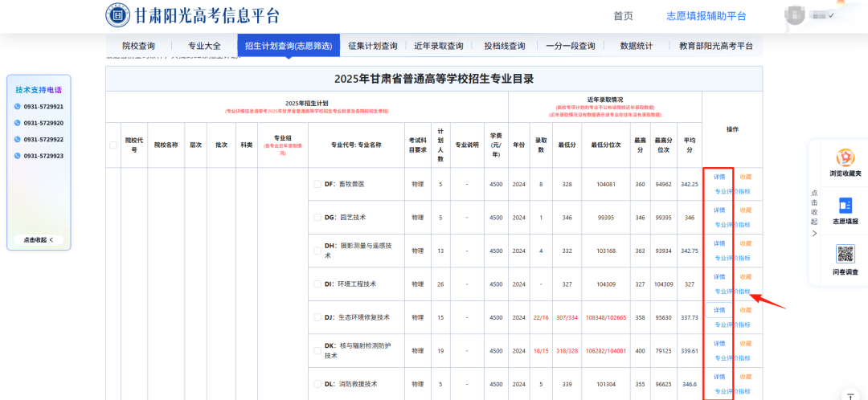Click phone icon beside 0931-5729922
The width and height of the screenshot is (868, 400).
point(17,140)
